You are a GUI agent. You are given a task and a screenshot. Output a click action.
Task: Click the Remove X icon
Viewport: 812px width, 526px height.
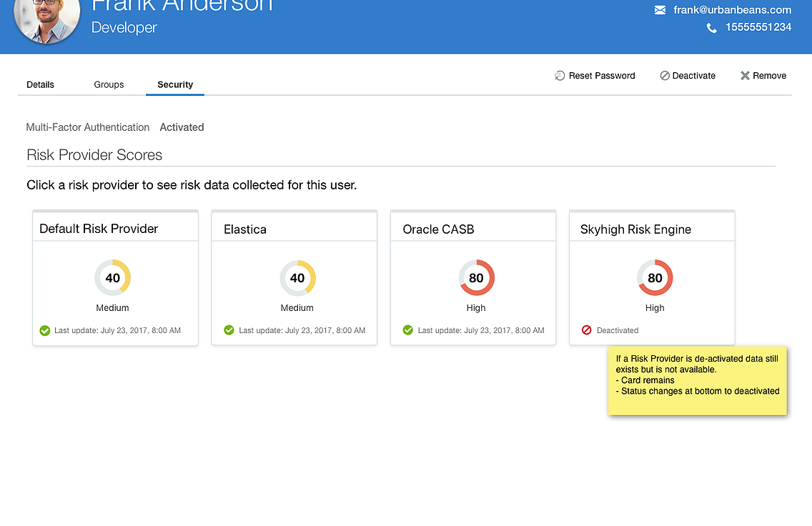(x=745, y=76)
